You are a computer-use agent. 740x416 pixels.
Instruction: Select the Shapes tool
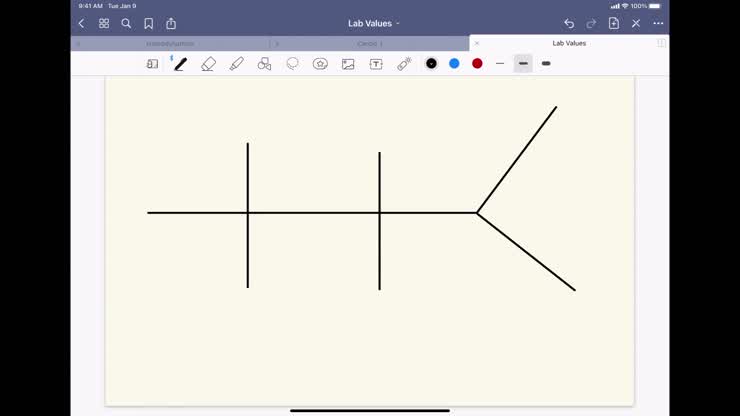tap(264, 63)
